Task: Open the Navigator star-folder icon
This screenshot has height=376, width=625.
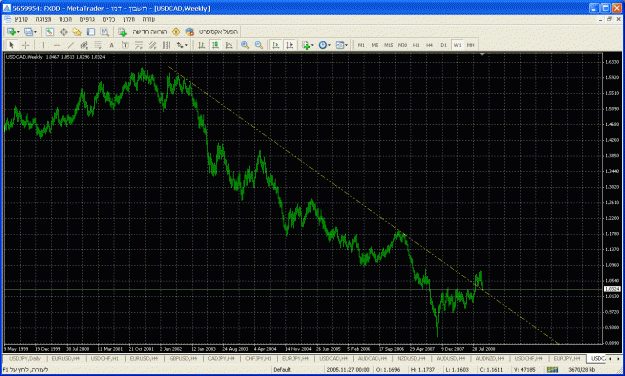Action: tap(77, 31)
